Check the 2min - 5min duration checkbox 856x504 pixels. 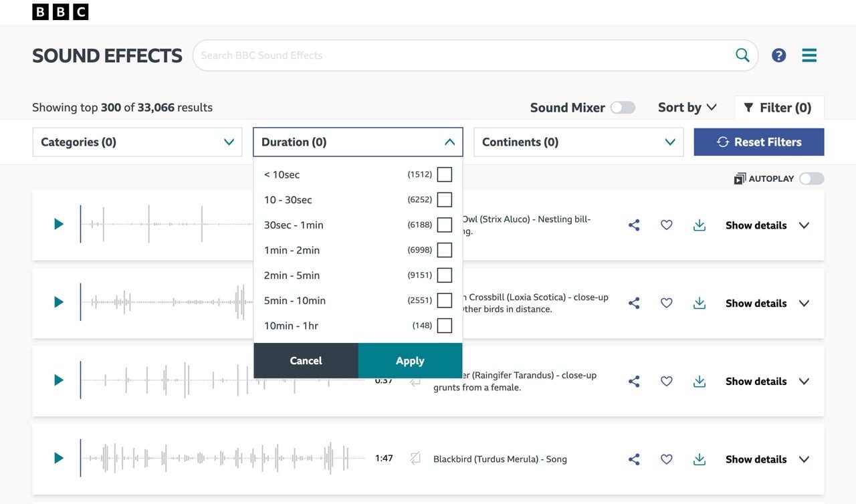(x=445, y=275)
